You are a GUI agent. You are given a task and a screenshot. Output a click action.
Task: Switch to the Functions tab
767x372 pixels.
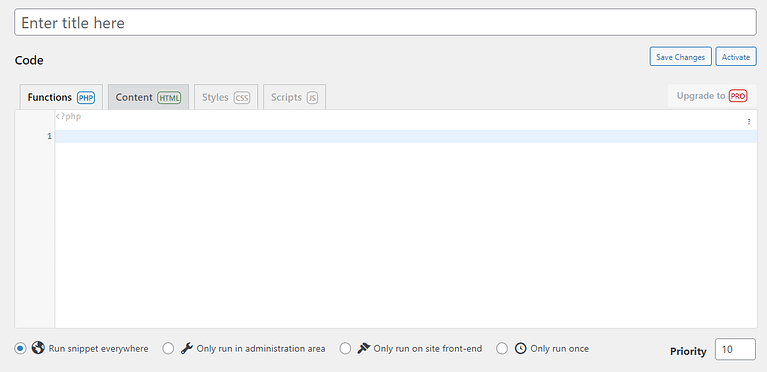[x=61, y=97]
